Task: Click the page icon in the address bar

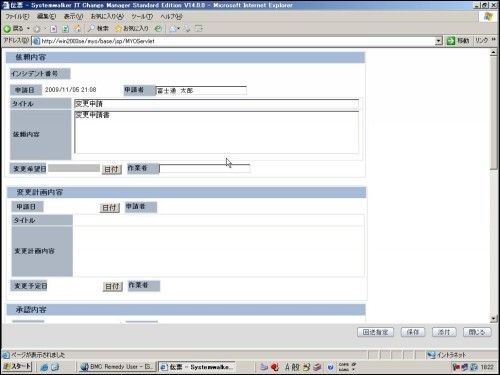Action: coord(36,41)
